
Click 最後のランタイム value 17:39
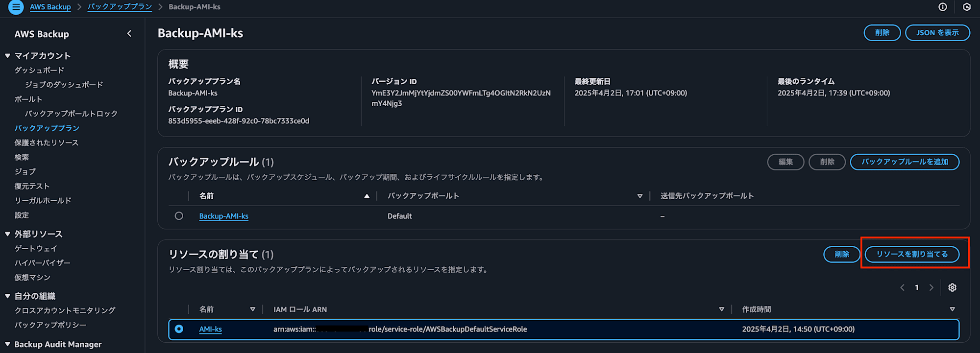(833, 93)
